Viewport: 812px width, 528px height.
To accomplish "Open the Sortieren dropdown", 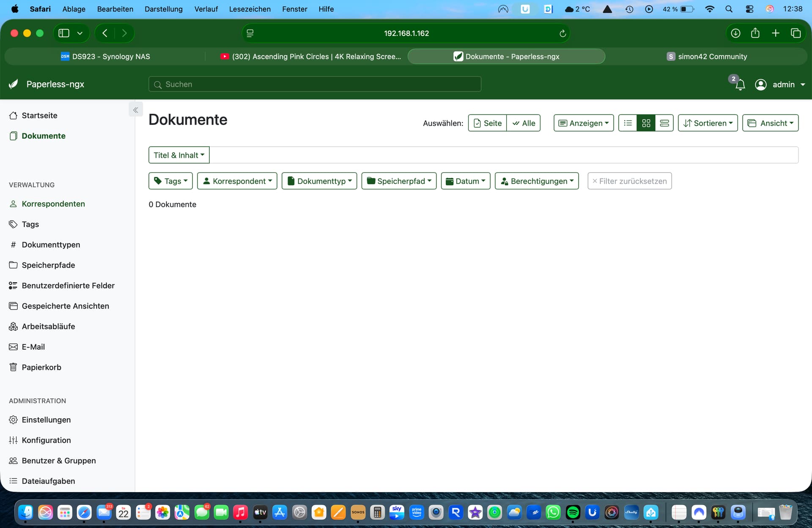I will tap(708, 123).
